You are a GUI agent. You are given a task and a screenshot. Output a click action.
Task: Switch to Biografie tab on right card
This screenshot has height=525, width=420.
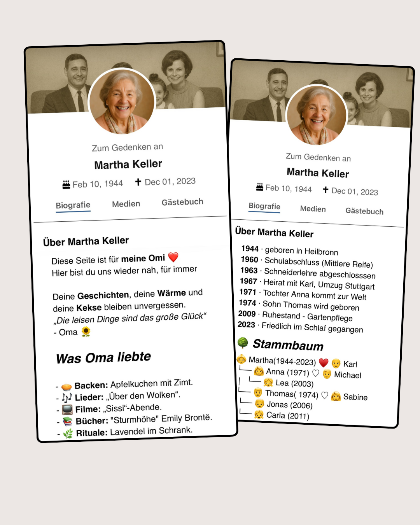(x=264, y=206)
